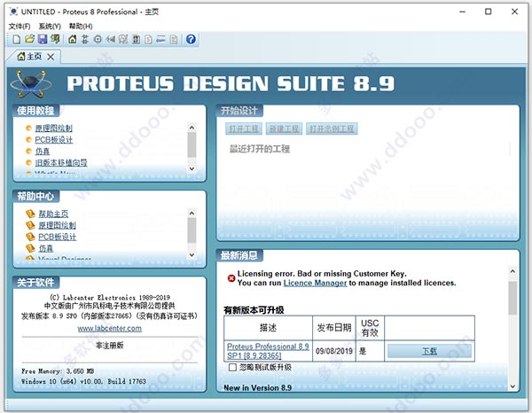The width and height of the screenshot is (532, 413).
Task: Click the 下载 download button
Action: pyautogui.click(x=429, y=351)
